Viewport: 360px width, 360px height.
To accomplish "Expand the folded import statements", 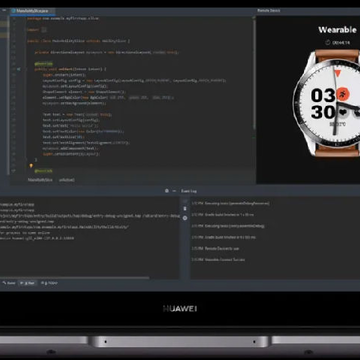I will point(44,30).
